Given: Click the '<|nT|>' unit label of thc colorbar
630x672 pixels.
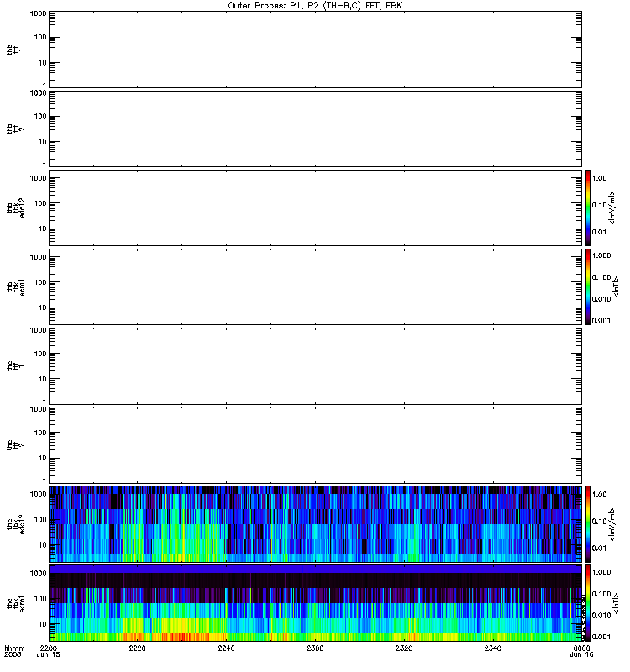Looking at the screenshot, I should (616, 603).
